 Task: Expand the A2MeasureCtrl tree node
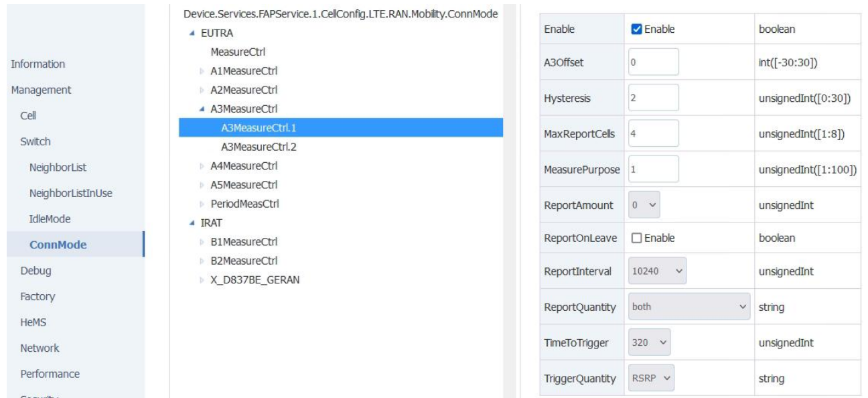(x=202, y=90)
